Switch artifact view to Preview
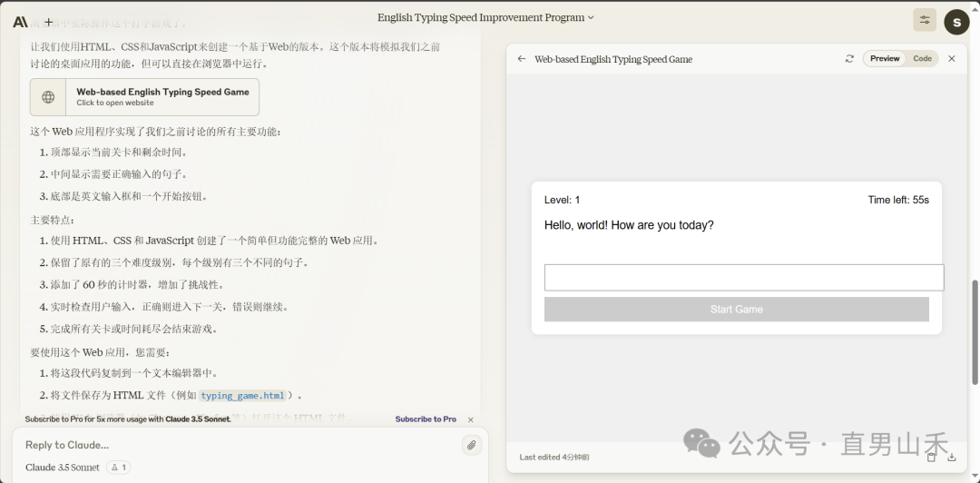Image resolution: width=980 pixels, height=483 pixels. click(x=885, y=59)
